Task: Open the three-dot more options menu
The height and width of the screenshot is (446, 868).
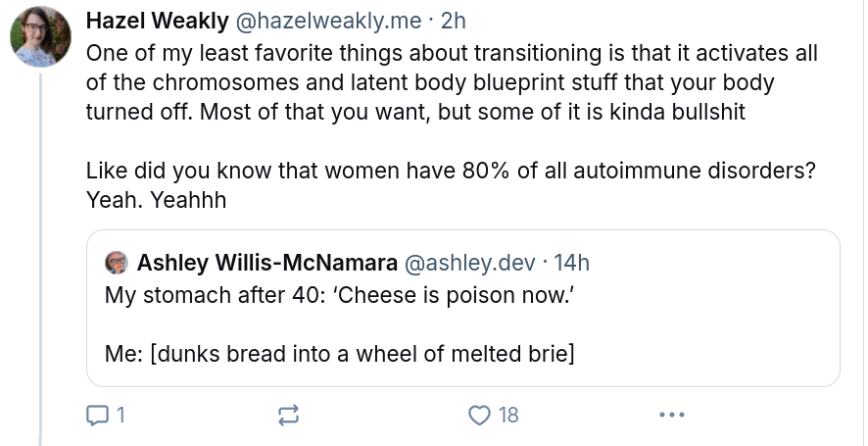Action: (x=671, y=416)
